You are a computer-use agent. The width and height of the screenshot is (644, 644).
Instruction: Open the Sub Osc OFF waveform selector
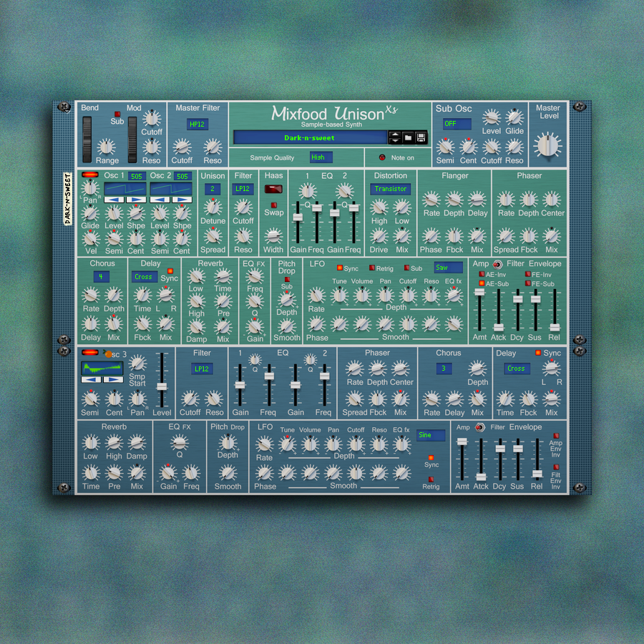tap(457, 124)
